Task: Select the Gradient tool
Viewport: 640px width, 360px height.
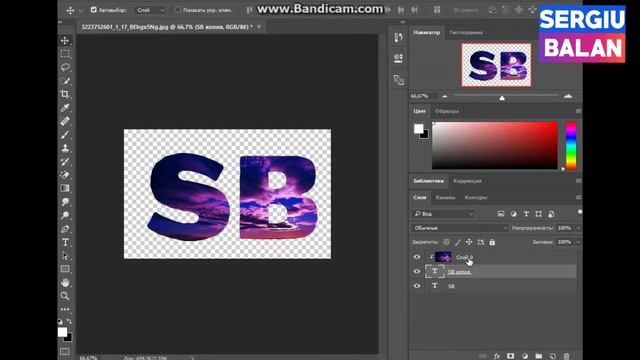Action: (x=65, y=188)
